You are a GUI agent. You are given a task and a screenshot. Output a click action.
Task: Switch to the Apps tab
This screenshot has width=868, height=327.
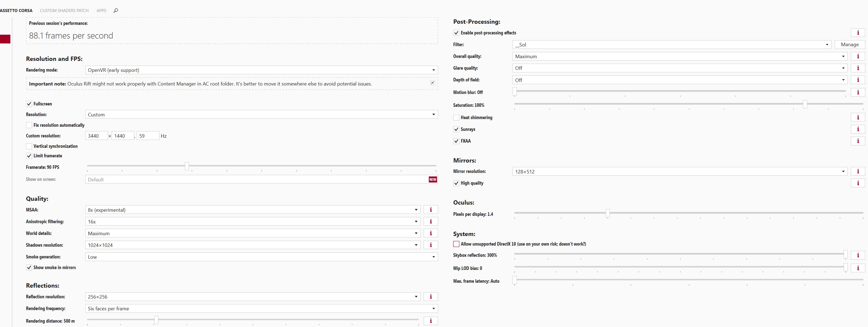coord(101,10)
